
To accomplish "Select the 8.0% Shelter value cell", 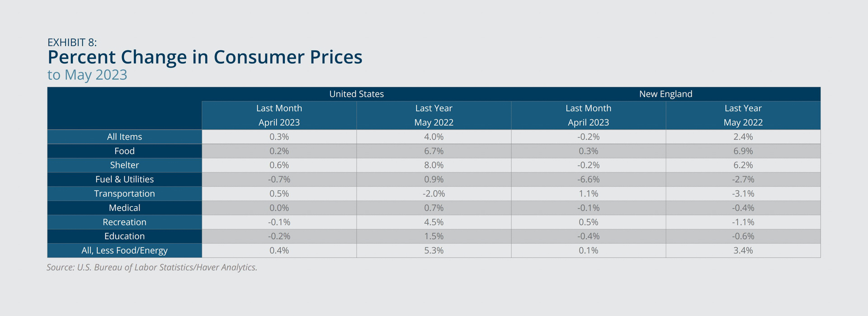I will pyautogui.click(x=434, y=165).
